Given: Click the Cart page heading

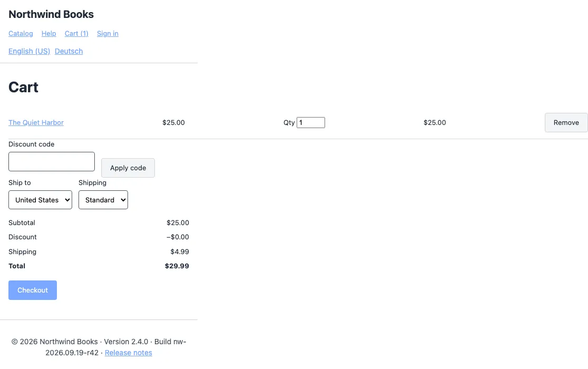Looking at the screenshot, I should [x=23, y=88].
